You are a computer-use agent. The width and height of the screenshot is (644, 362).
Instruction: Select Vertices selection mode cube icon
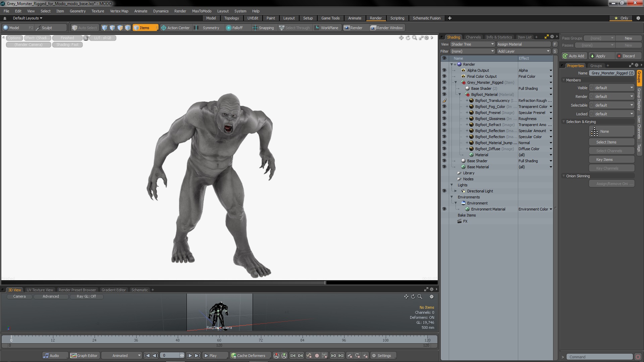click(104, 28)
